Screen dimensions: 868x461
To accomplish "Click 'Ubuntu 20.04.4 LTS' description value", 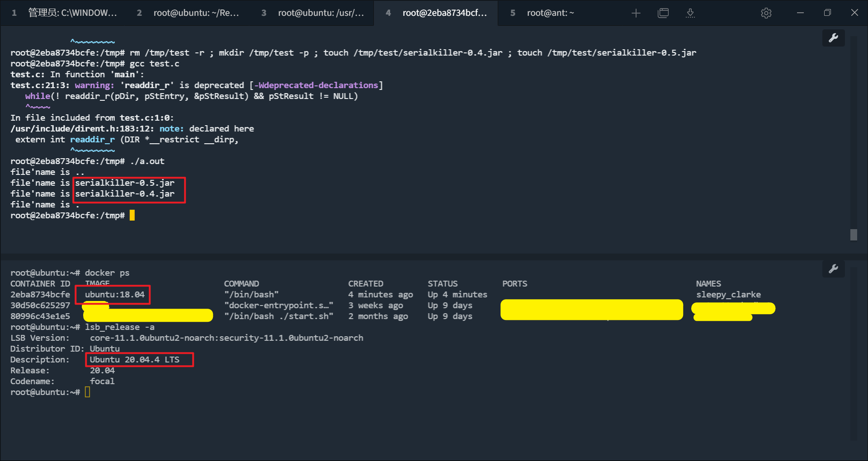I will 135,360.
